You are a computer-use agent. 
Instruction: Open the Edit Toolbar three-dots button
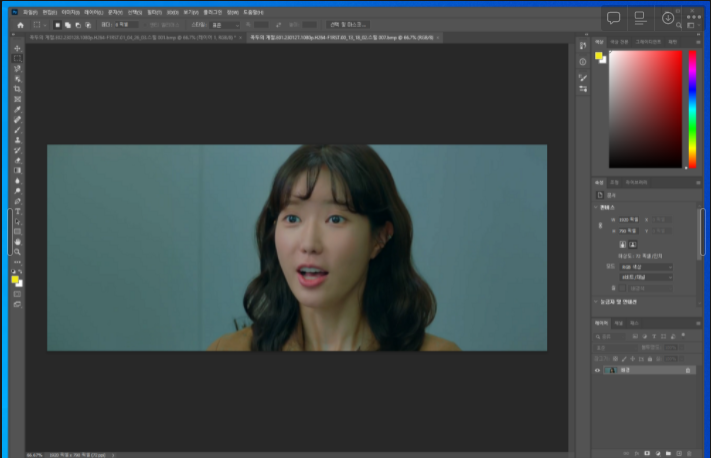pos(17,262)
